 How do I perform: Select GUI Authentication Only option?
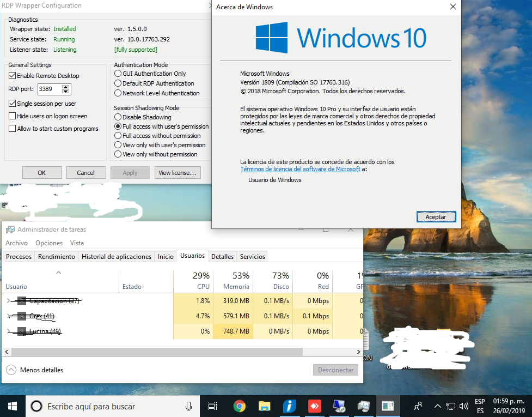click(118, 74)
